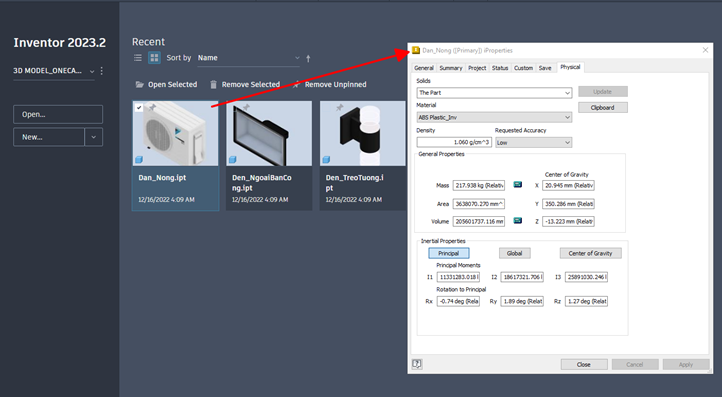
Task: Switch to the Summary tab
Action: point(450,68)
